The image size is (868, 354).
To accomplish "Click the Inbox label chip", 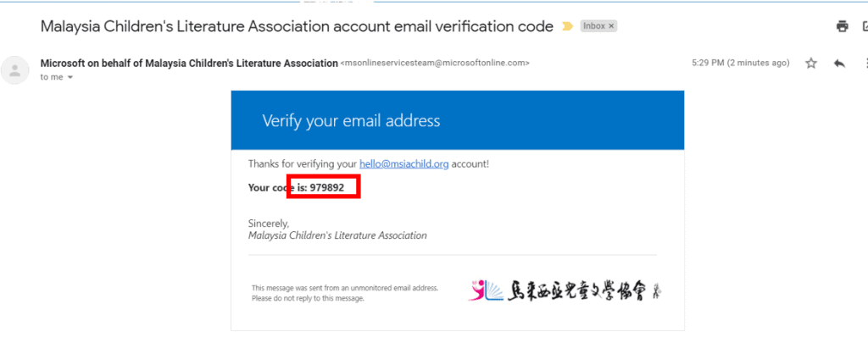I will coord(594,26).
